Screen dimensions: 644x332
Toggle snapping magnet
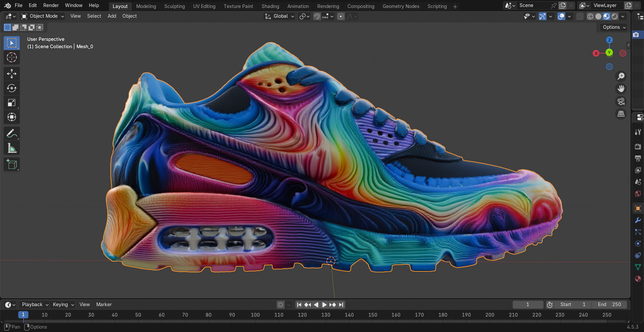point(317,16)
